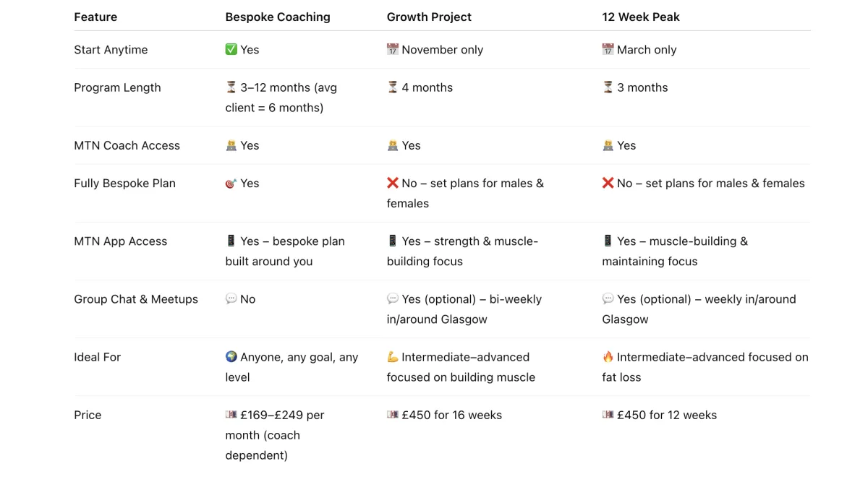This screenshot has width=868, height=482.
Task: Click the calendar icon next to November only
Action: click(393, 50)
